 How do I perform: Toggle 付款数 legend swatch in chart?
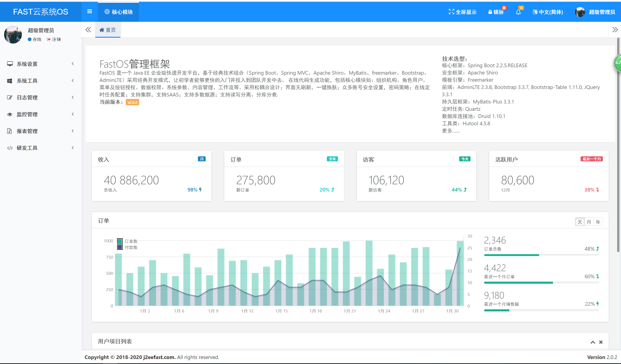(x=120, y=247)
